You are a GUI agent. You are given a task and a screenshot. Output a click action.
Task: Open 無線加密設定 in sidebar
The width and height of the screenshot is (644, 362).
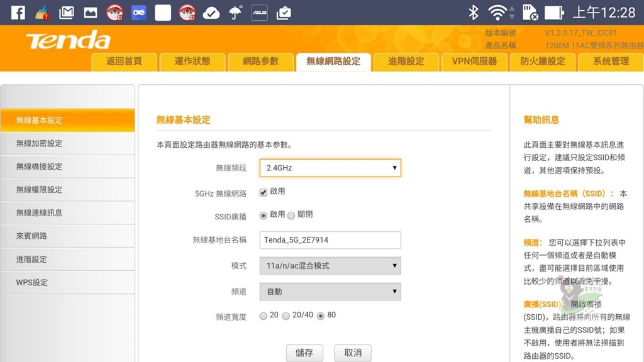click(x=68, y=144)
